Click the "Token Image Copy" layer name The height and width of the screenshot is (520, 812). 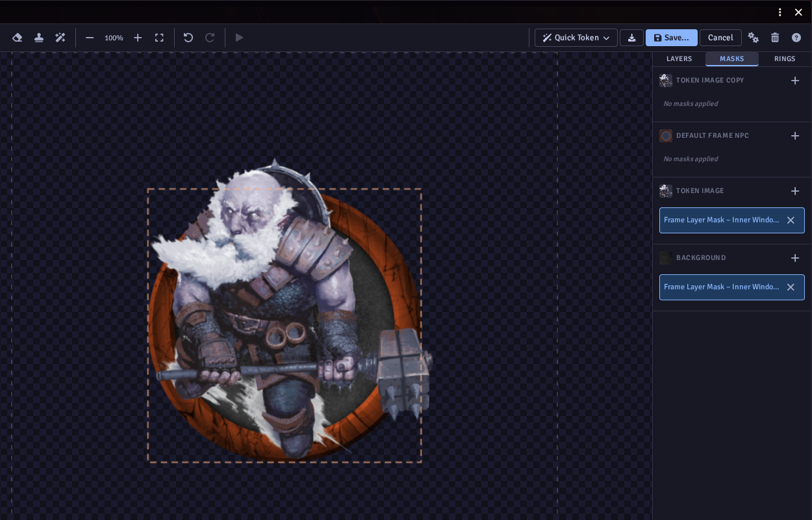pos(710,81)
